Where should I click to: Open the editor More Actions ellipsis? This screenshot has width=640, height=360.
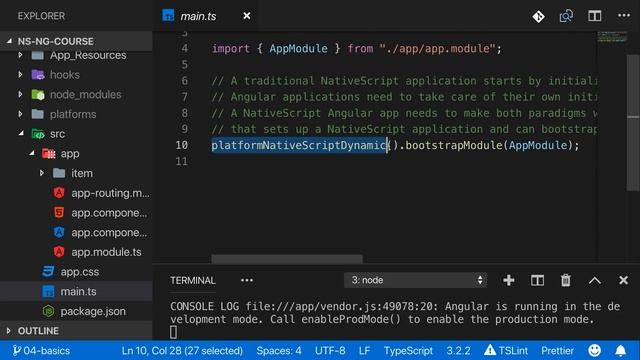point(624,16)
